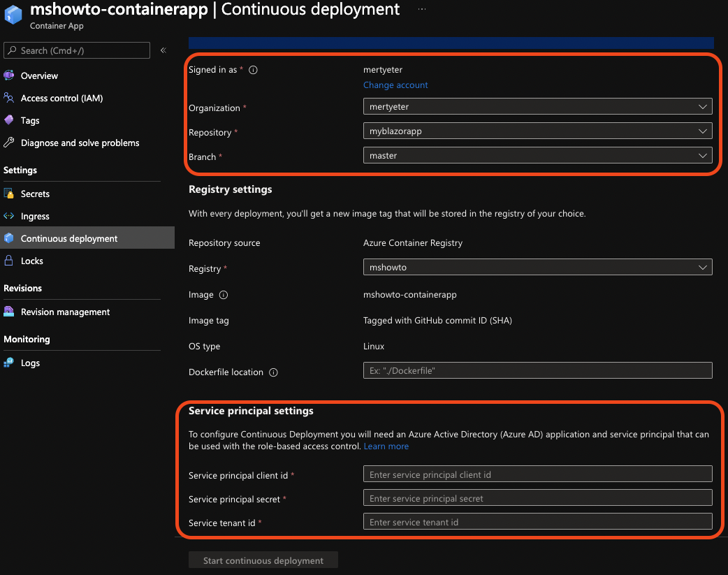The width and height of the screenshot is (728, 575).
Task: Click 'Tagged with GitHub commit ID (SHA)' text
Action: (x=437, y=321)
